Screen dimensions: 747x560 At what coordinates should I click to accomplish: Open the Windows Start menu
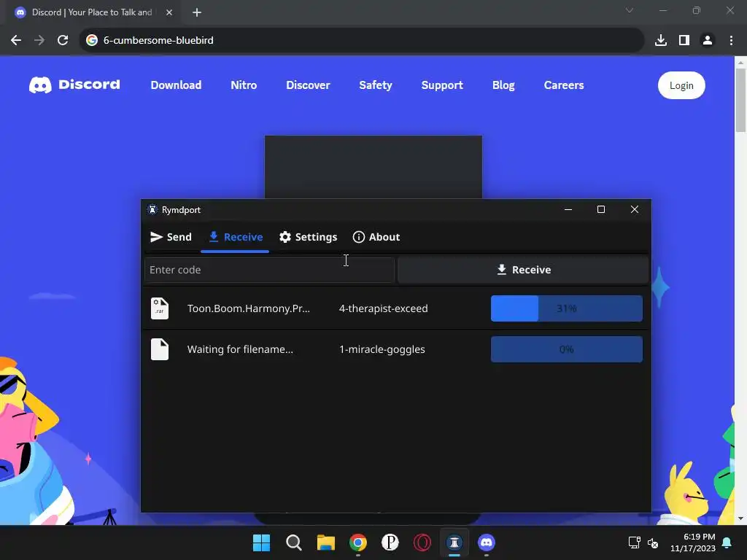(262, 542)
